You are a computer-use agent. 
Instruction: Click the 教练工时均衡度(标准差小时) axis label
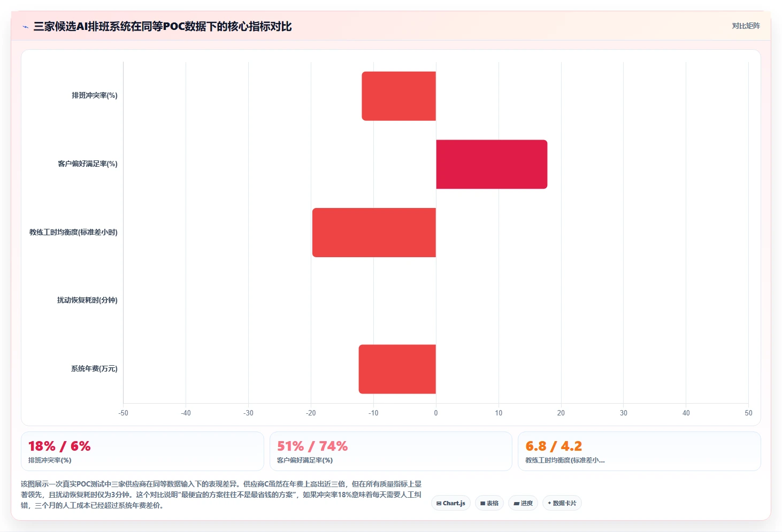73,232
